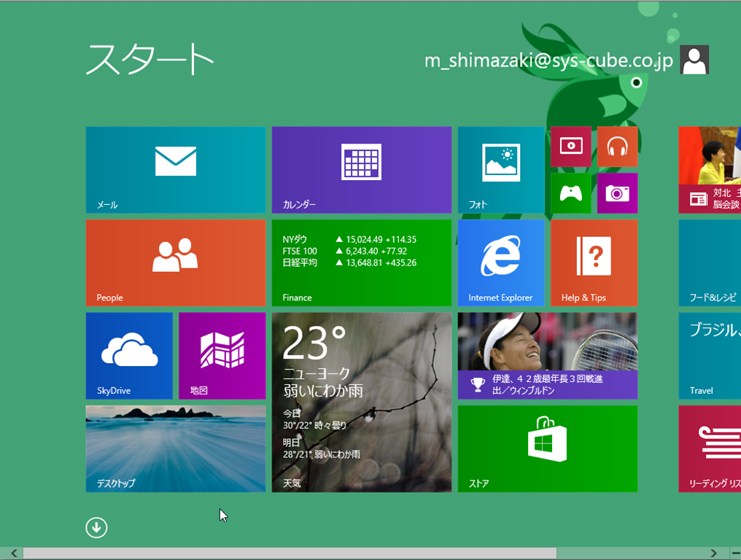The height and width of the screenshot is (560, 741).
Task: Click the スタート heading text
Action: point(150,59)
